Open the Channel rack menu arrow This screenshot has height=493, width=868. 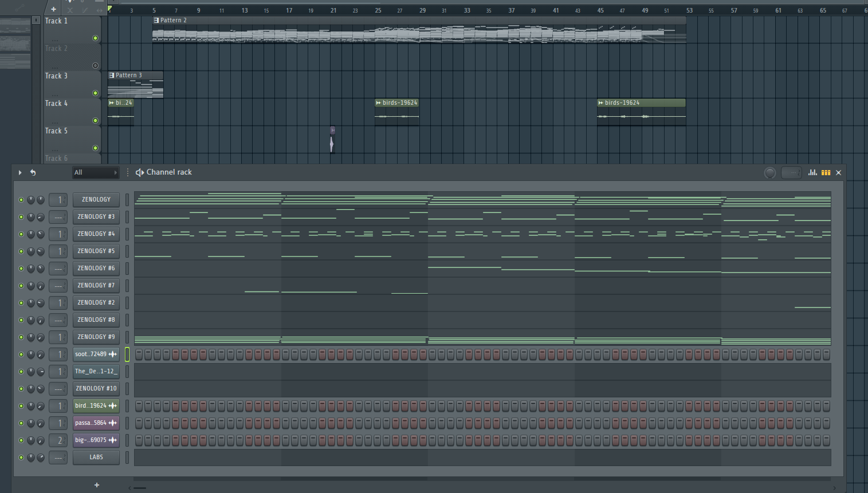click(20, 172)
